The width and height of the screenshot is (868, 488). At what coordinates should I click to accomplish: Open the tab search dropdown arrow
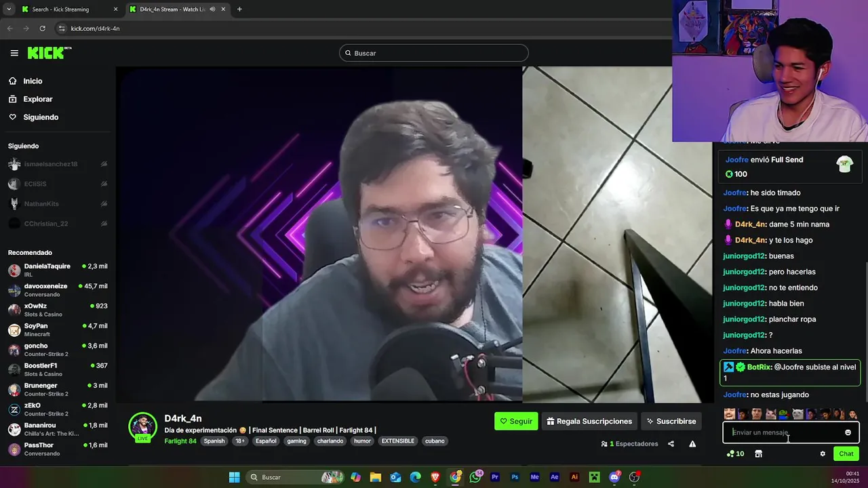(x=9, y=9)
